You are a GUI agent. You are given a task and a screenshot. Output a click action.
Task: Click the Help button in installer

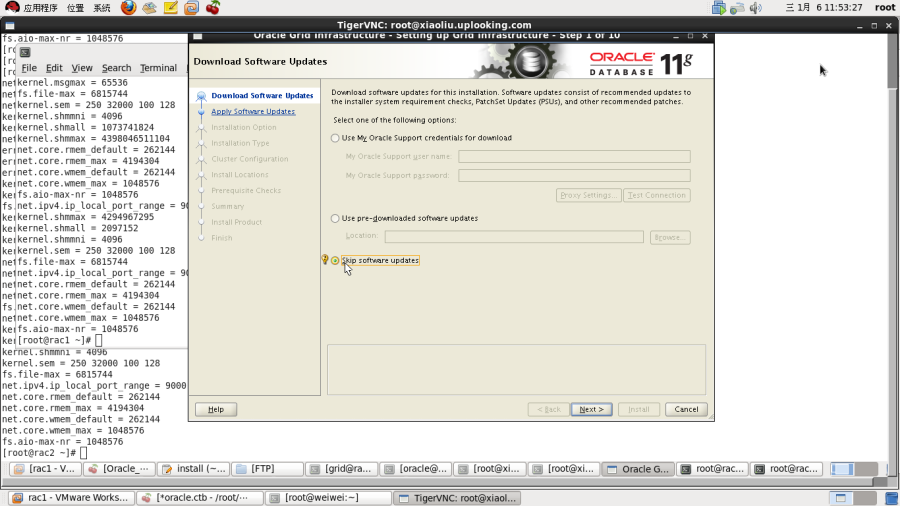(216, 410)
